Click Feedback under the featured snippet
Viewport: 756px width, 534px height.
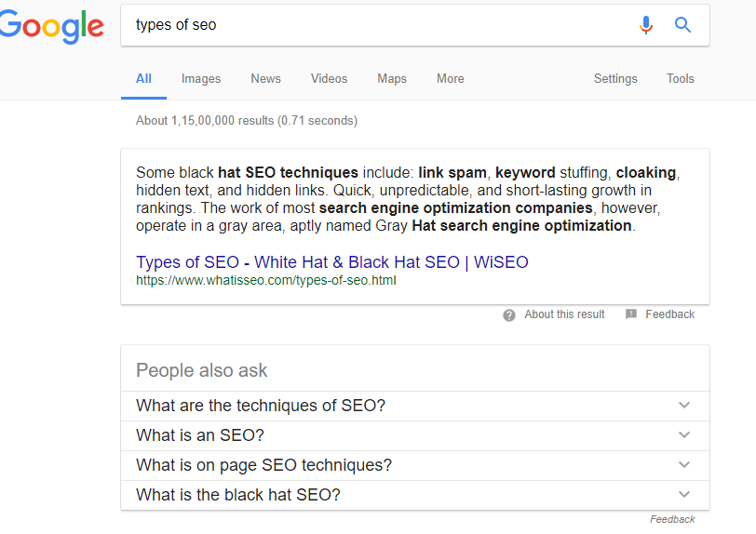click(670, 314)
